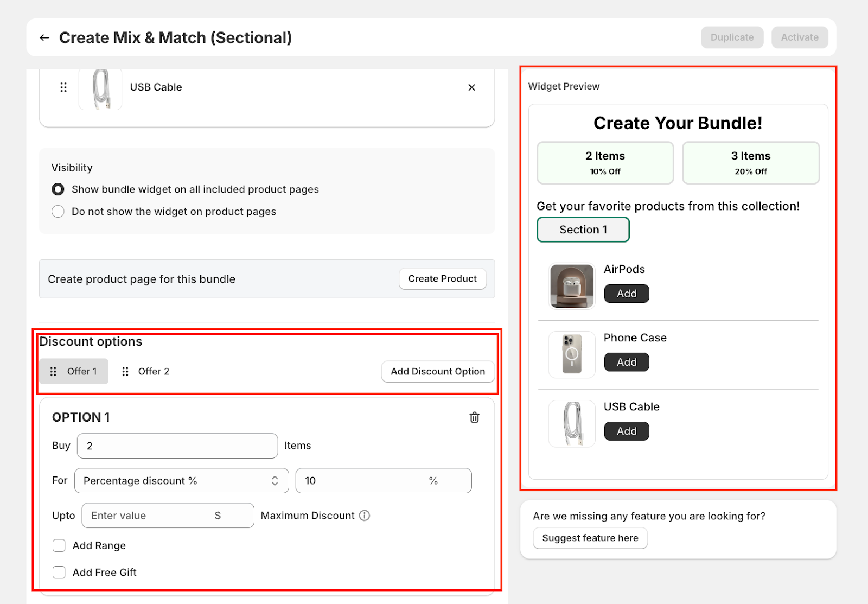Switch to the Offer 2 tab
The height and width of the screenshot is (604, 868).
click(153, 372)
